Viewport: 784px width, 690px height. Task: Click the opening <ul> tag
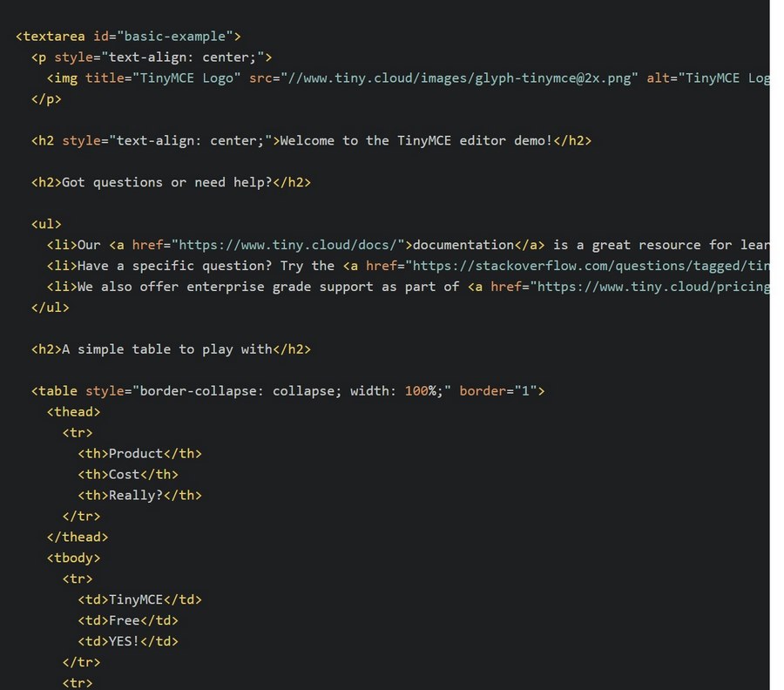pyautogui.click(x=46, y=225)
